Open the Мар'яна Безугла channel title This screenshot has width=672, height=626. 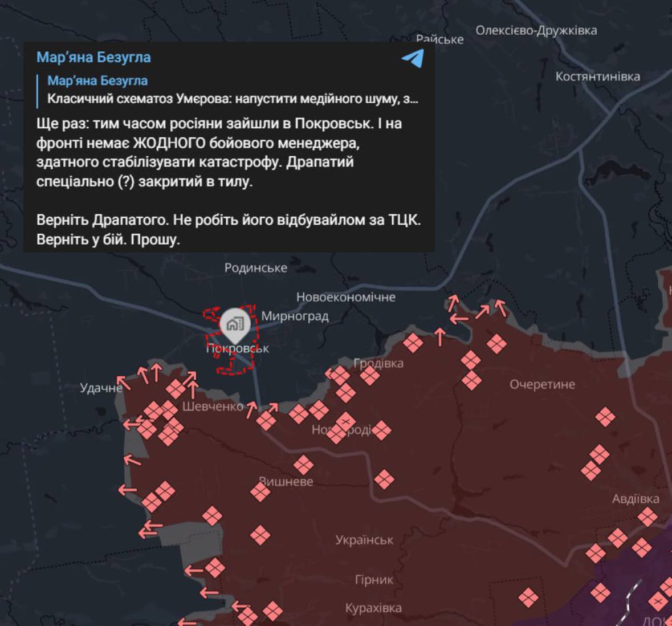(93, 58)
